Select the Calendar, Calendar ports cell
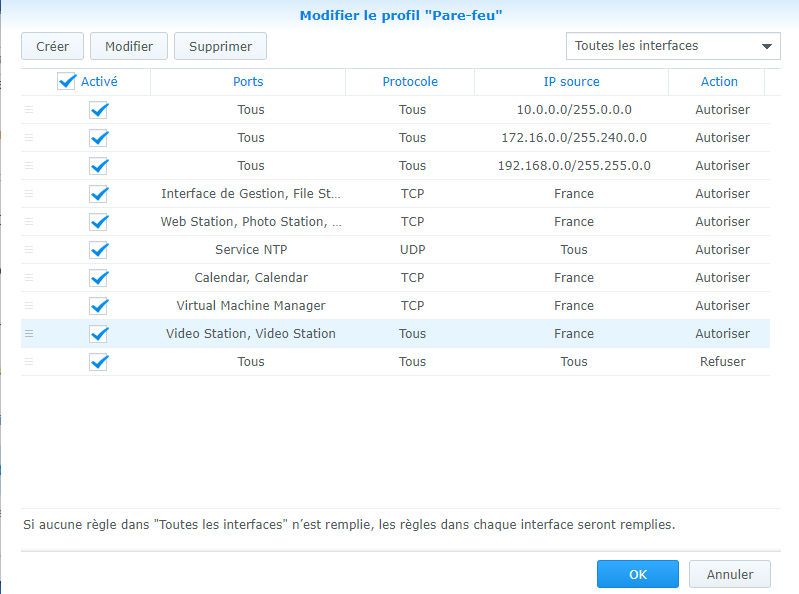This screenshot has height=594, width=799. coord(251,278)
